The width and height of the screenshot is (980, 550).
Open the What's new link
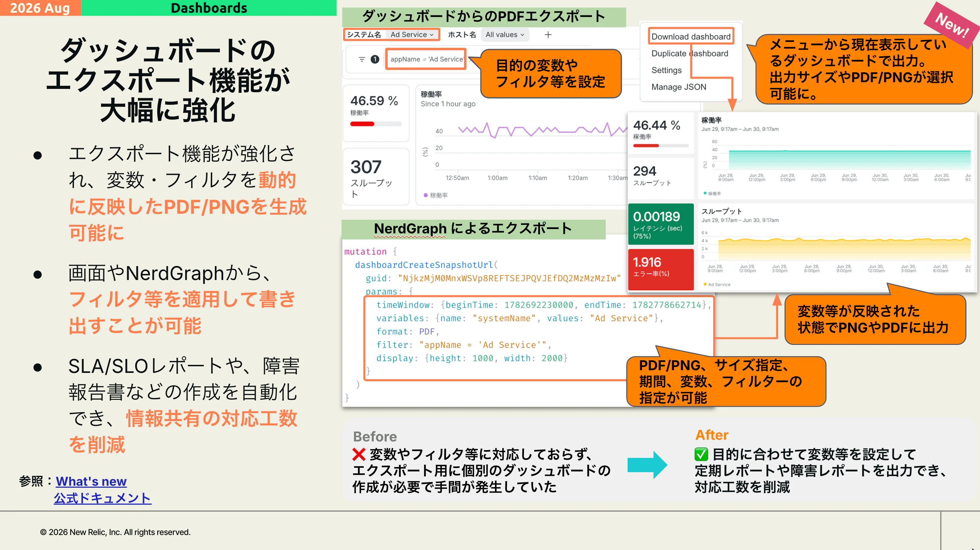coord(91,481)
